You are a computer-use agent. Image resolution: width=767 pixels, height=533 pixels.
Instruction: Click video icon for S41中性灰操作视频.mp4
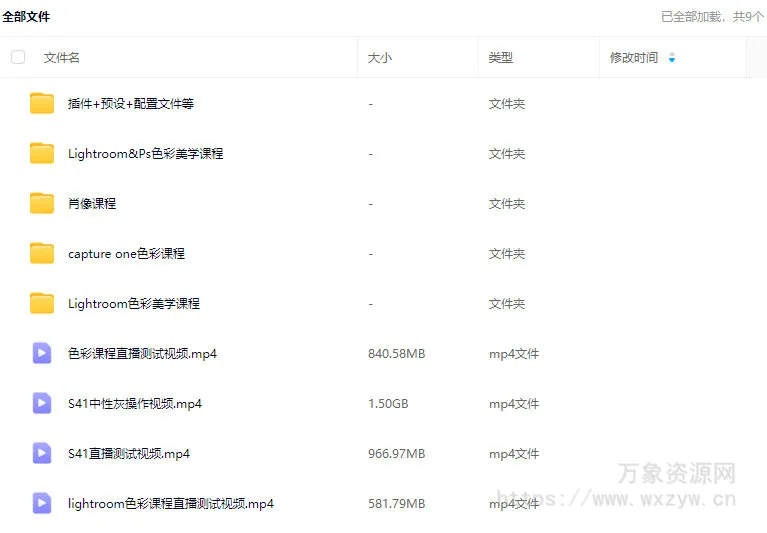coord(42,403)
